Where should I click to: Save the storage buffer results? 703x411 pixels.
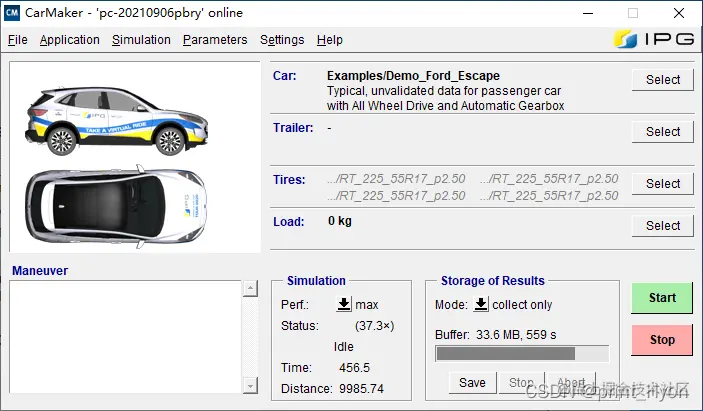click(472, 383)
